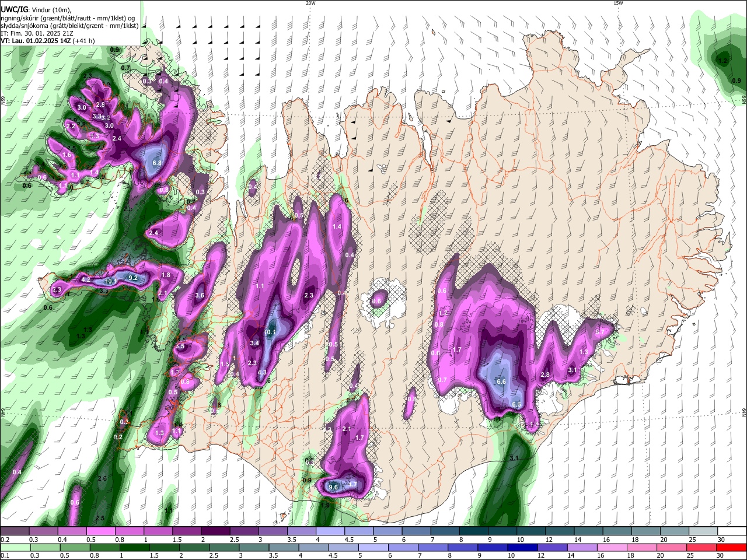Click the 4.3 precipitation value

(x=262, y=373)
